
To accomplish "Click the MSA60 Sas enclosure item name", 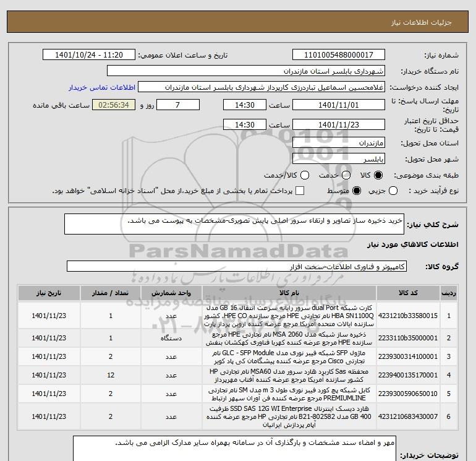I will click(289, 376).
